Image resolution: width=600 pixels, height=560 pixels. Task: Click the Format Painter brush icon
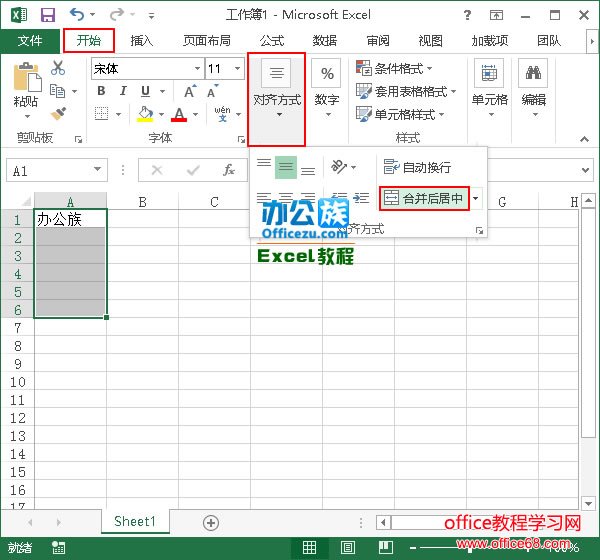(x=58, y=113)
